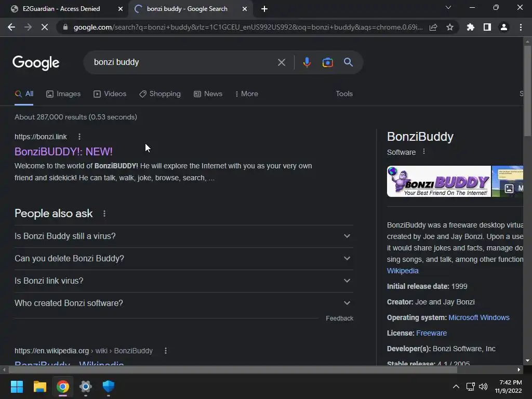The width and height of the screenshot is (532, 399).
Task: Open the BonziBUDDY!: NEW! result
Action: 63,152
